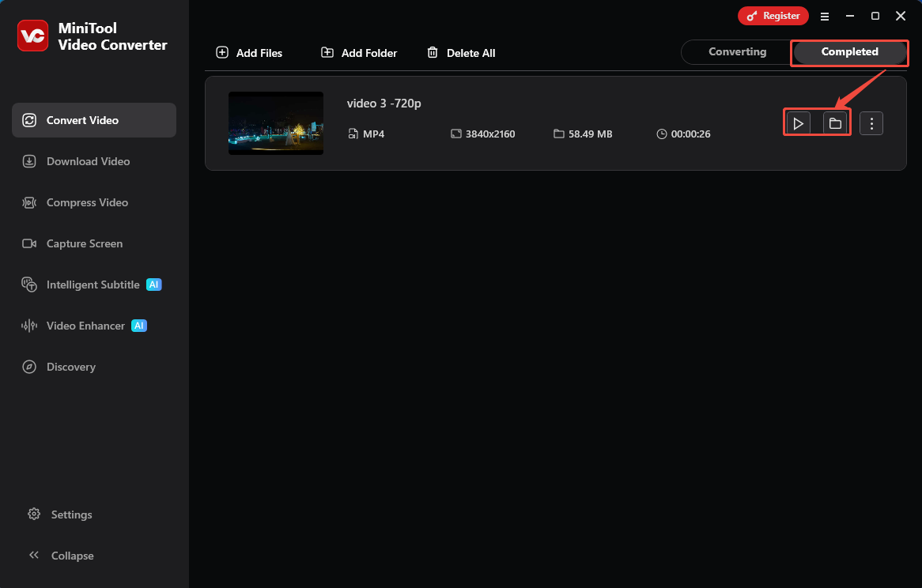Click the Compress Video sidebar icon
Screen dimensions: 922x588
click(29, 202)
